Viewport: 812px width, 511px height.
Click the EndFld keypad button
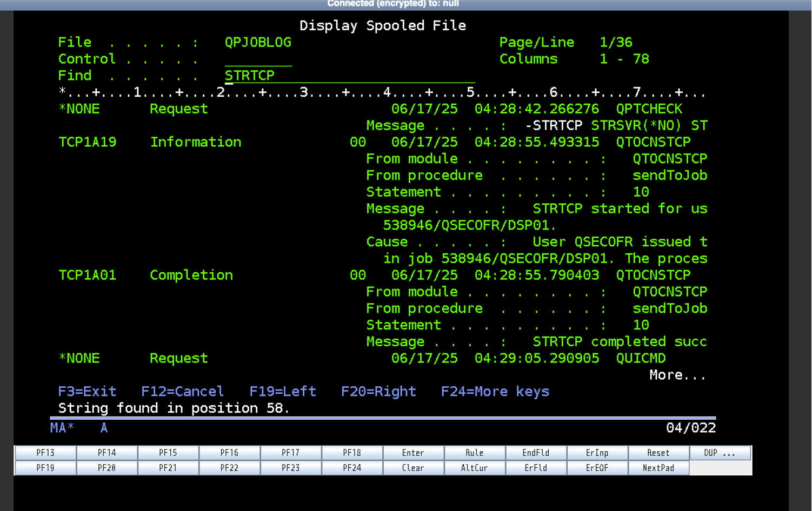536,453
